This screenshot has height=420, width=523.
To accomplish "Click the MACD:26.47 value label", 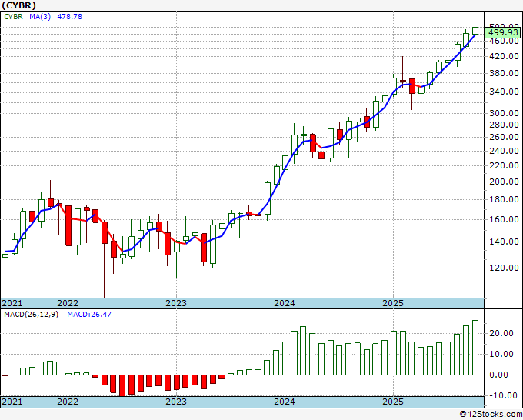I will pos(89,315).
